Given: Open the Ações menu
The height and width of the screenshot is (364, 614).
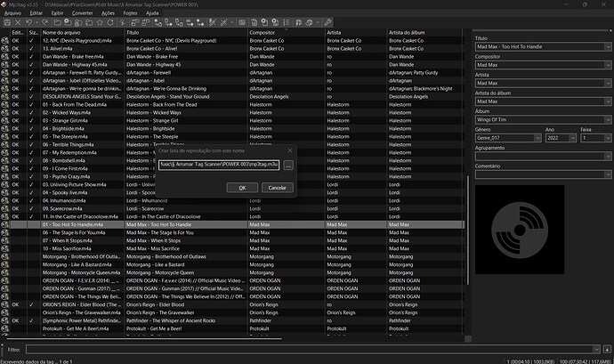Looking at the screenshot, I should [x=108, y=13].
